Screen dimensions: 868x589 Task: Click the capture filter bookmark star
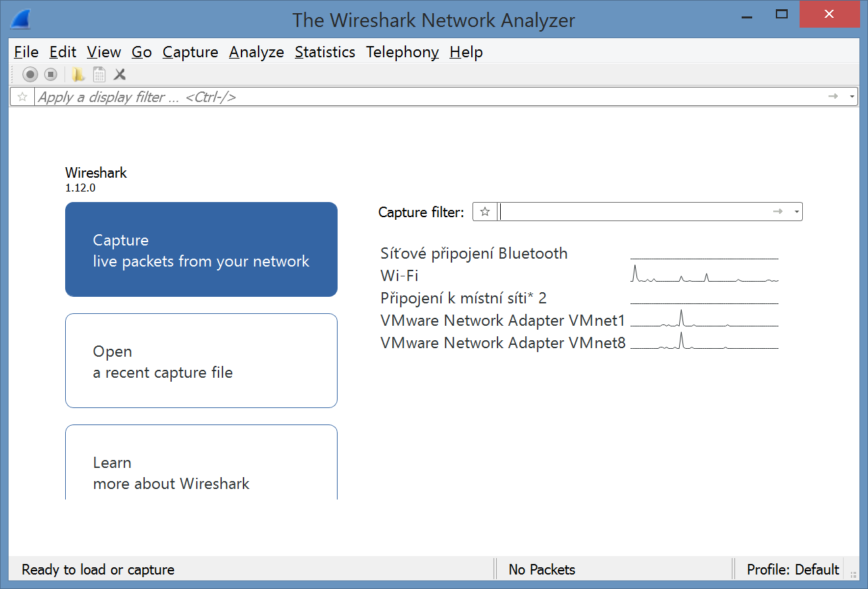tap(485, 211)
